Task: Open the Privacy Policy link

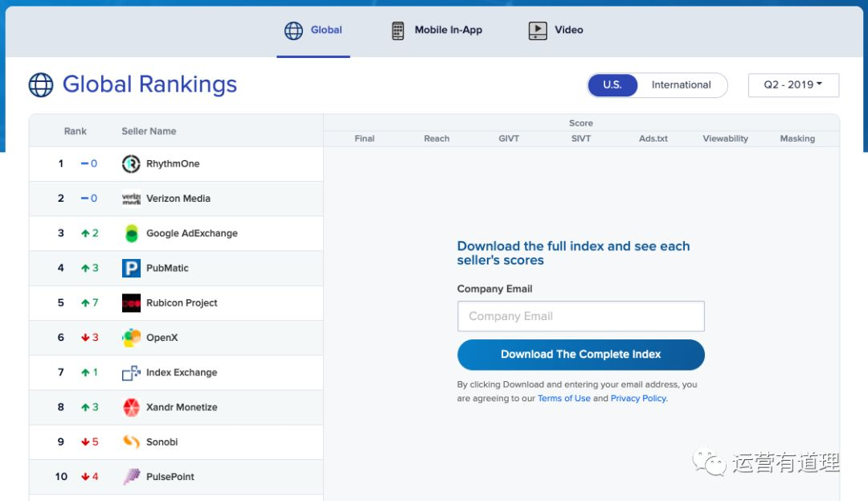Action: pyautogui.click(x=638, y=398)
